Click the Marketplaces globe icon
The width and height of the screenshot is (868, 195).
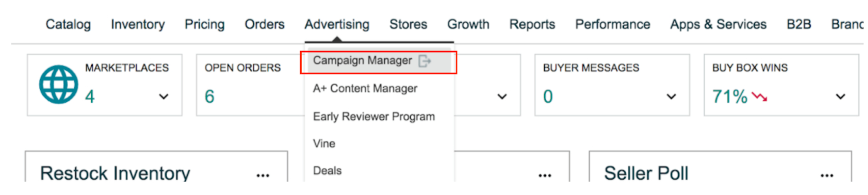pos(59,84)
